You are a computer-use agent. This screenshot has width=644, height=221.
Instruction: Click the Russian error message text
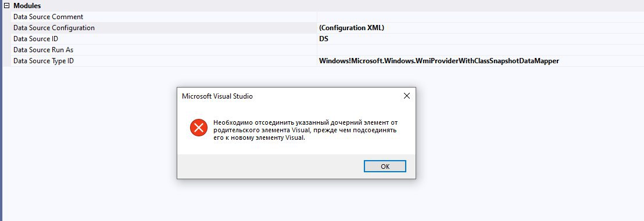(x=306, y=131)
